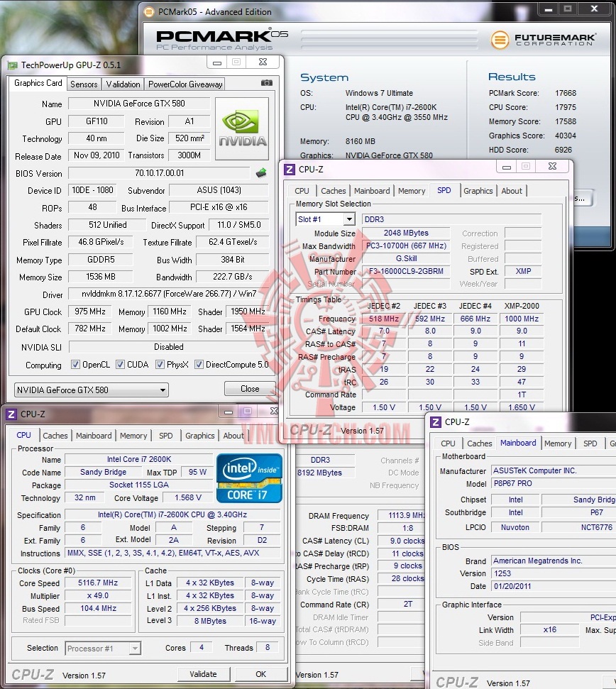This screenshot has height=689, width=616.
Task: Toggle the OpenCL checkbox
Action: [75, 364]
